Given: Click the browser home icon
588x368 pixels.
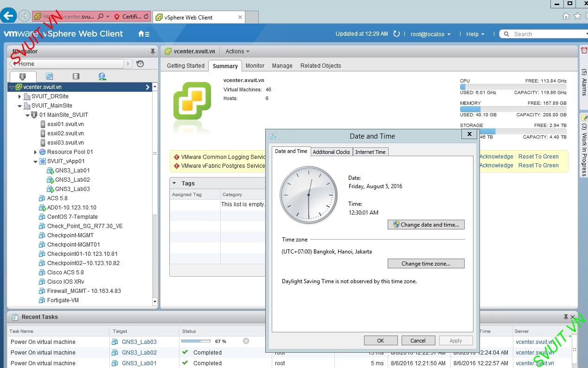Looking at the screenshot, I should coord(566,16).
